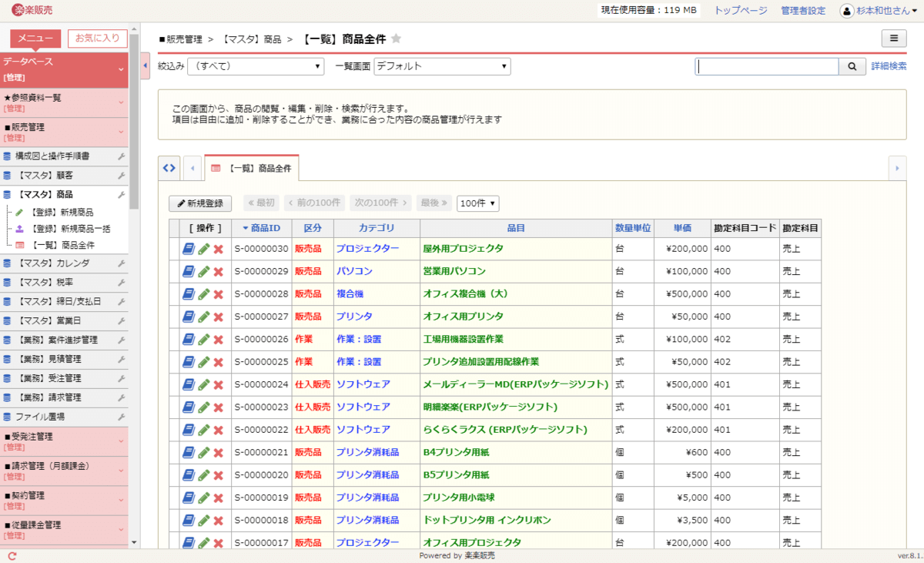Change the 100件 page size dropdown
Screen dimensions: 924x563
pyautogui.click(x=477, y=203)
